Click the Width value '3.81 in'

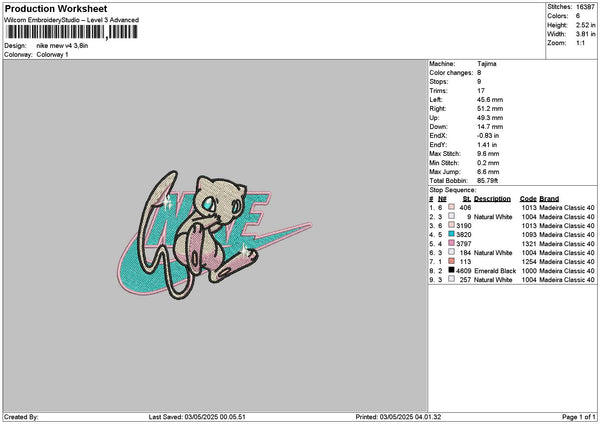point(585,34)
